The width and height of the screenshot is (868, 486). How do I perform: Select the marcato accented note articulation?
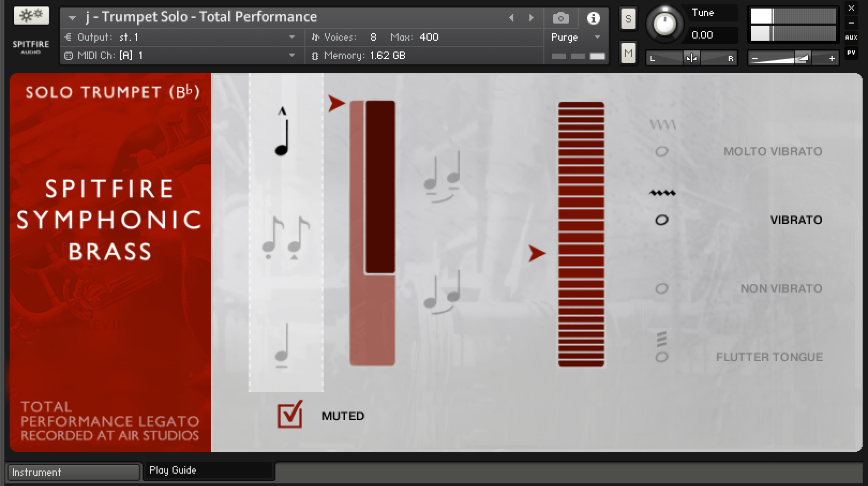click(x=282, y=131)
